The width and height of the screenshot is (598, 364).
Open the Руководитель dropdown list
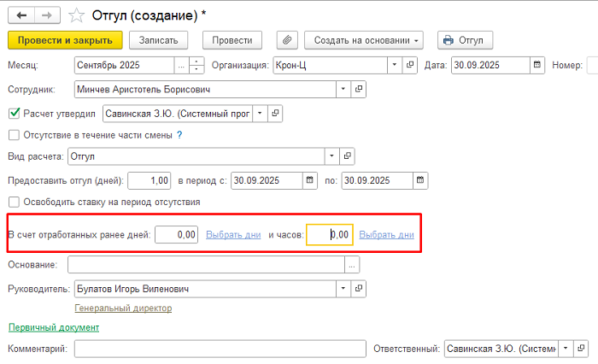[x=343, y=290]
